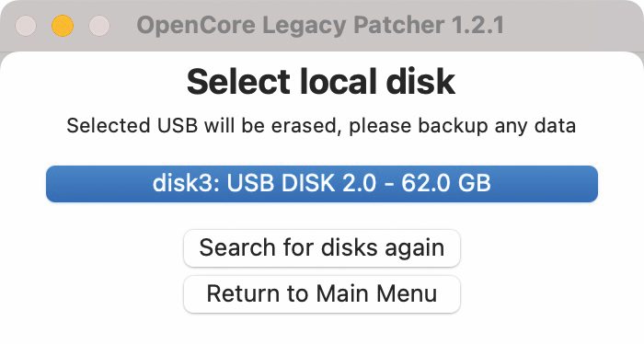Screen dimensions: 644x344
Task: Go back to the main menu
Action: [x=322, y=294]
